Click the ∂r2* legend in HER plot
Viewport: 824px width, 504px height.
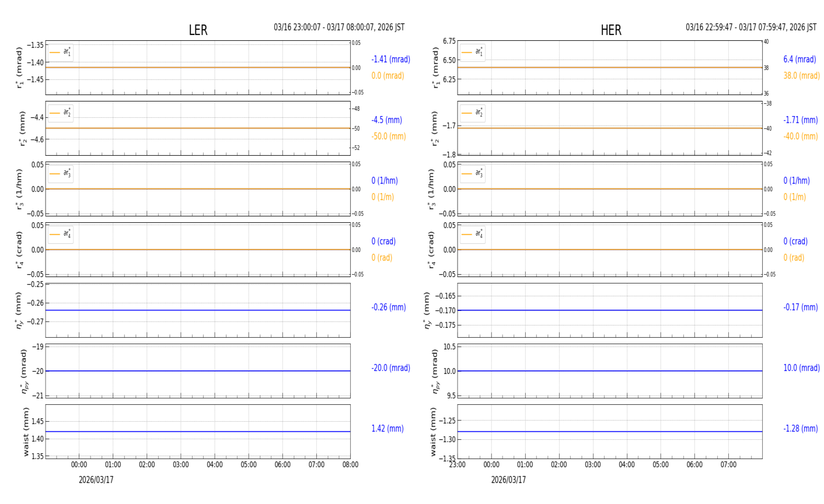[x=473, y=113]
